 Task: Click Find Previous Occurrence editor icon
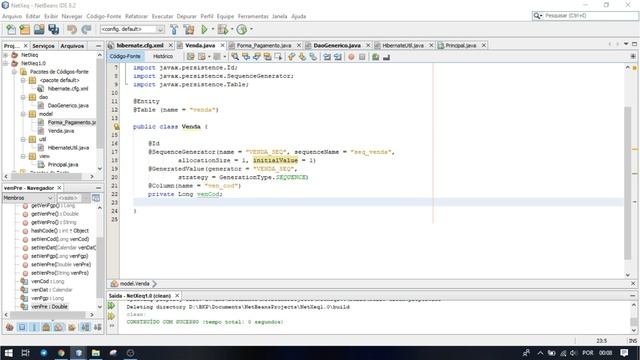point(246,57)
